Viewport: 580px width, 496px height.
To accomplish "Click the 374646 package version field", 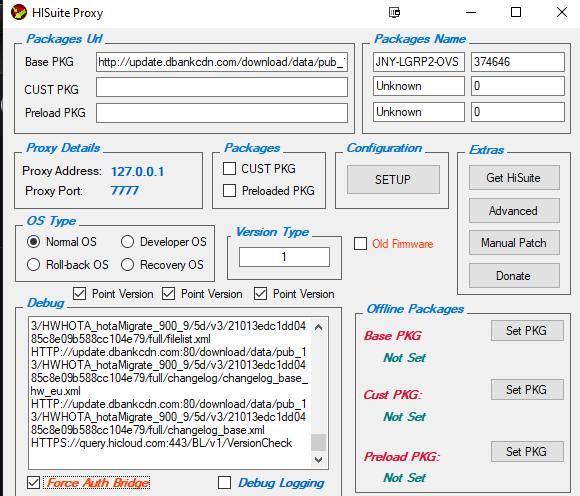I will [x=517, y=62].
